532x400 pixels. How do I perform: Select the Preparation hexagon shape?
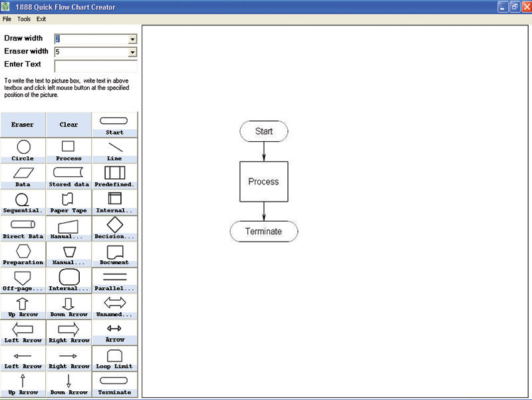click(23, 254)
